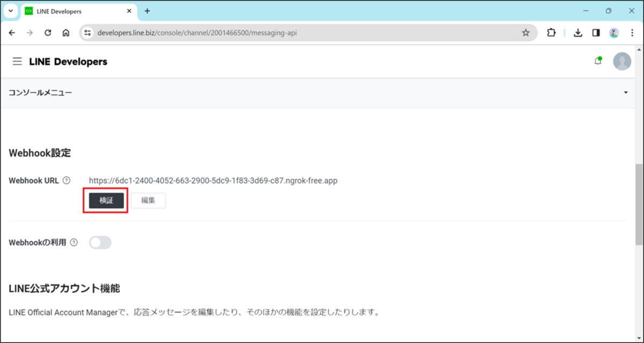Toggle the browser side panel

point(596,33)
